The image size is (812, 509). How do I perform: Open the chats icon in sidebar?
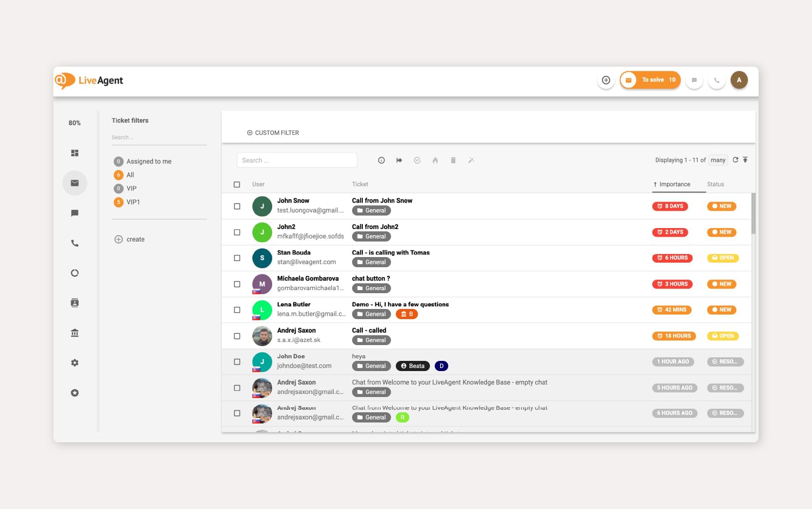(x=75, y=213)
